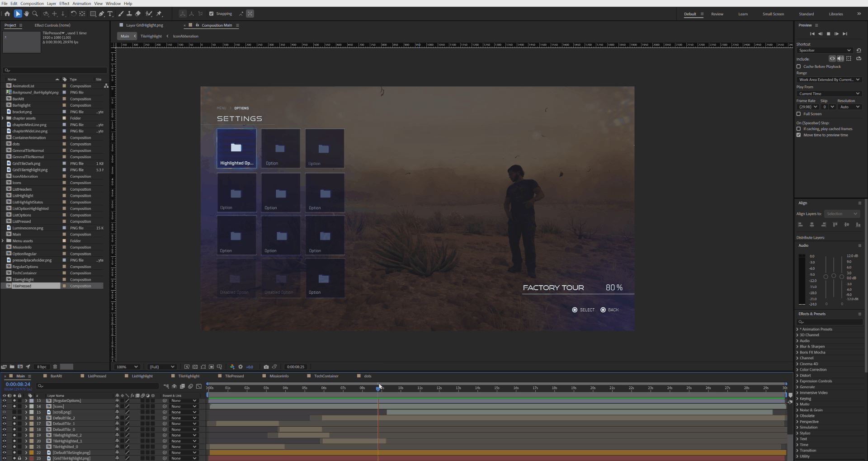
Task: Click the timeline playhead marker
Action: [x=378, y=388]
